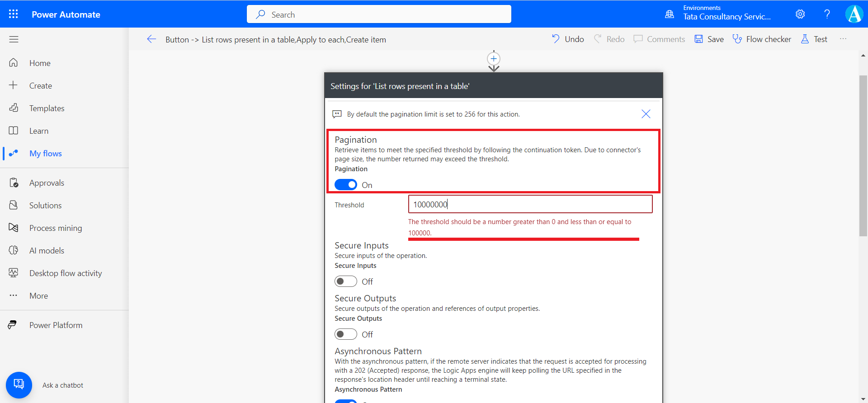Click the Threshold input field
This screenshot has width=868, height=403.
tap(530, 204)
